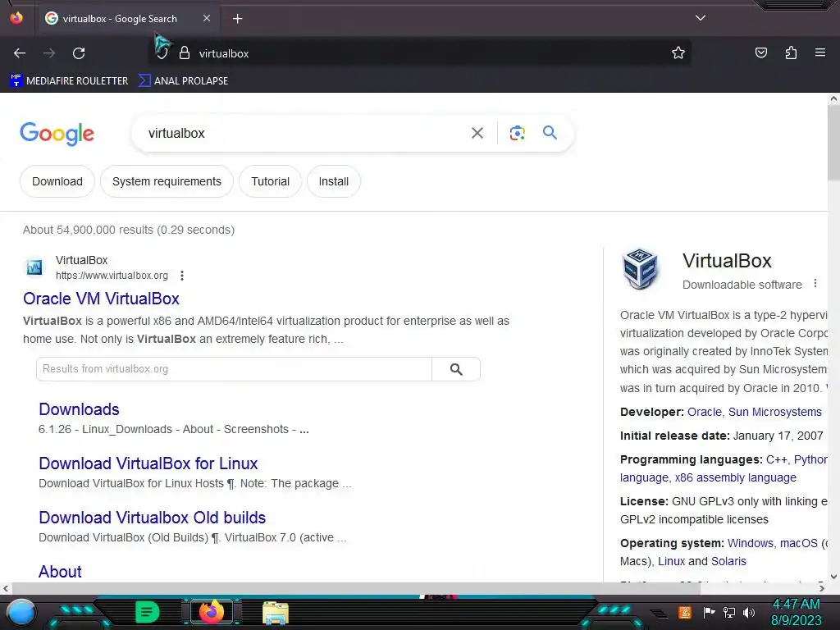Image resolution: width=840 pixels, height=630 pixels.
Task: Click the horizontal page scrollbar thumb
Action: pyautogui.click(x=356, y=588)
